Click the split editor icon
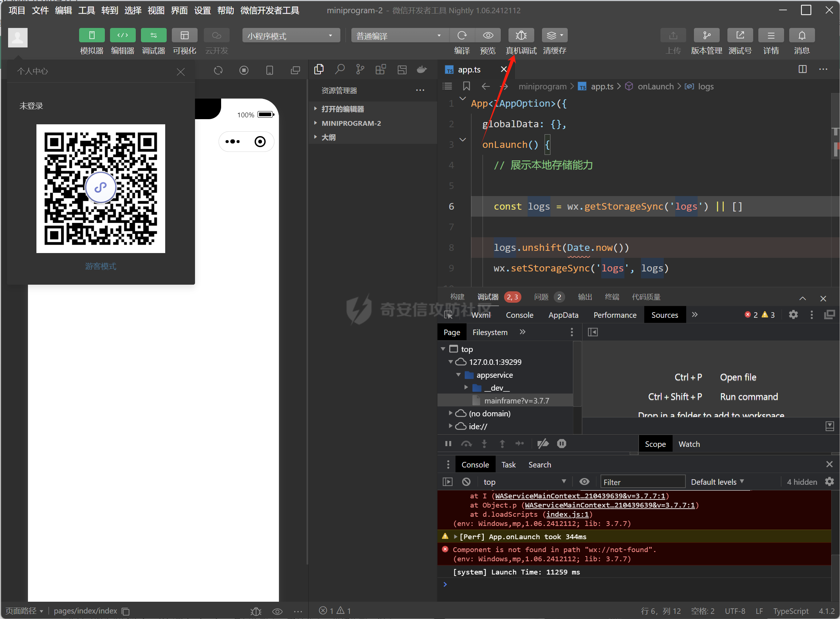Screen dimensions: 840x619 802,69
